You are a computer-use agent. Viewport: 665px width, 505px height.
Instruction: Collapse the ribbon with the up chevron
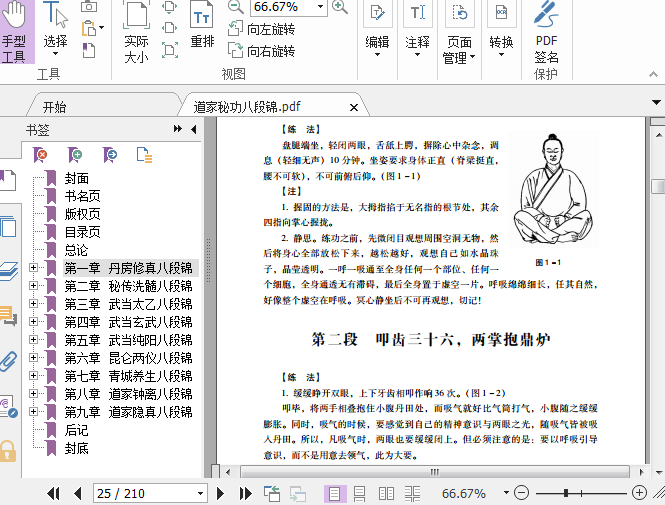click(654, 74)
